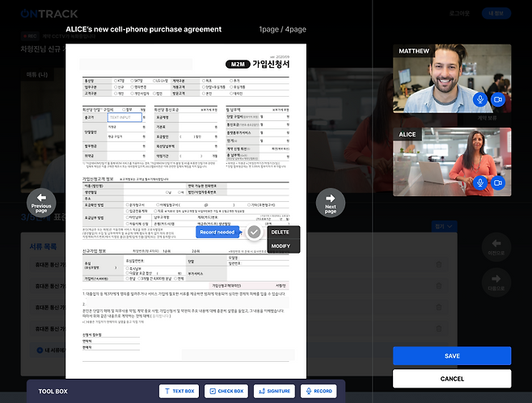Choose MODIFY from the popup menu
This screenshot has height=403, width=532.
point(281,246)
